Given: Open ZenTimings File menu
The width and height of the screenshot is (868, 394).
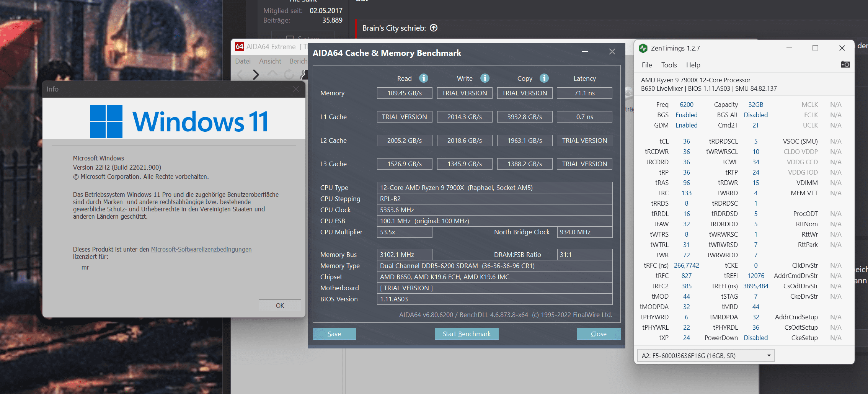Looking at the screenshot, I should point(647,65).
